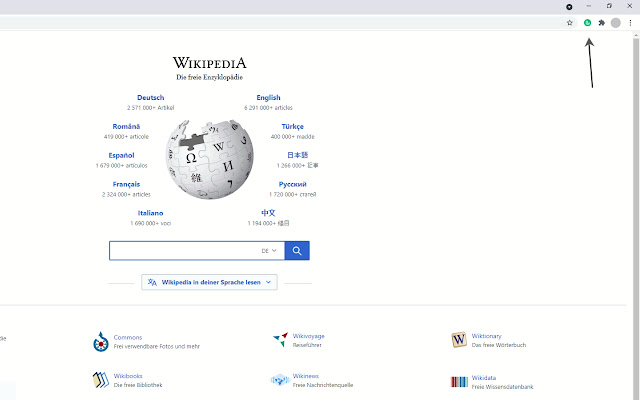Open the Wikivoyage text link
This screenshot has height=400, width=640.
point(309,336)
